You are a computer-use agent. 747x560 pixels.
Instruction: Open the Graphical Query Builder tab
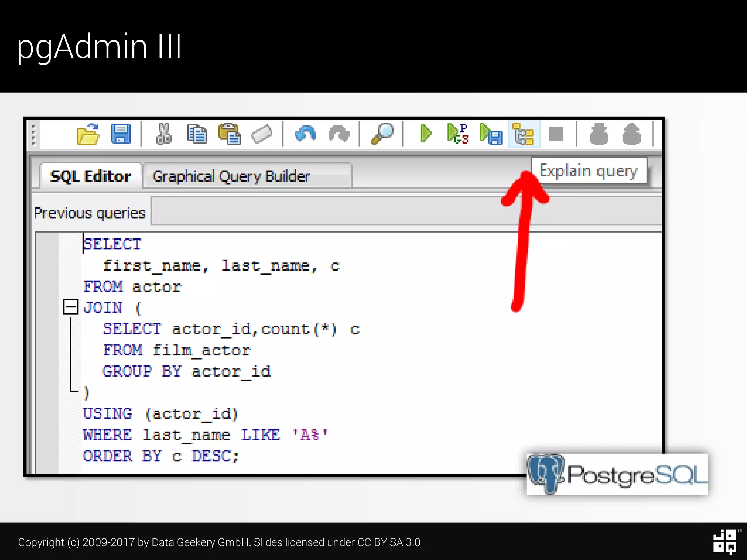tap(231, 176)
